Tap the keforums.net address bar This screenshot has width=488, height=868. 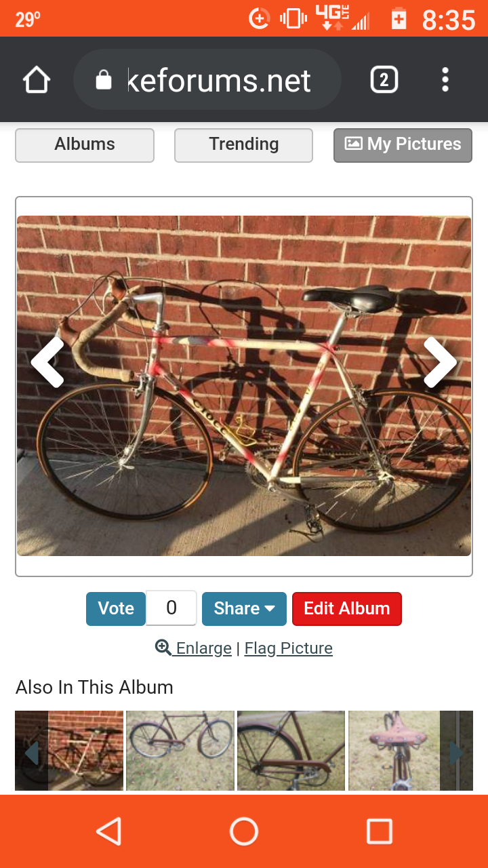pyautogui.click(x=207, y=80)
